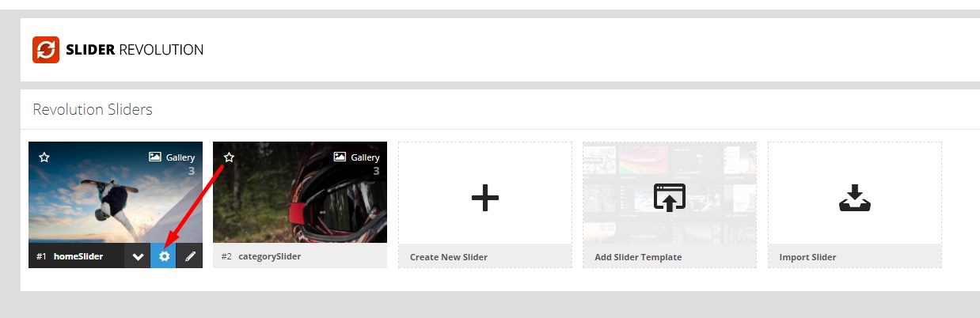Expand the homeSlider chevron dropdown
This screenshot has width=980, height=318.
coord(138,256)
